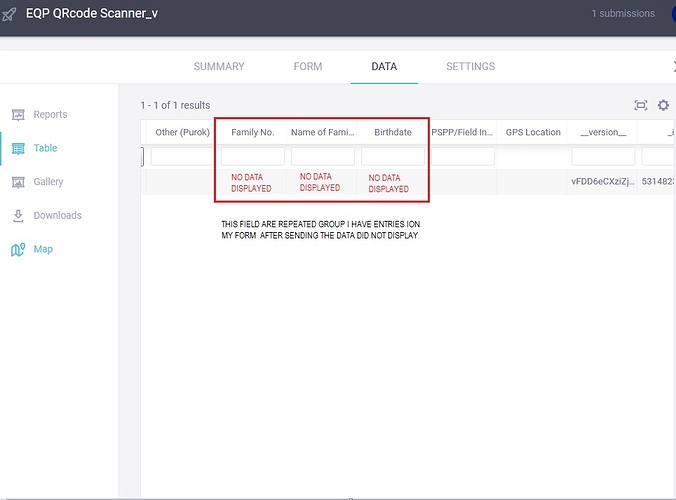The height and width of the screenshot is (500, 676).
Task: Click the __version__ filter box
Action: coord(603,157)
